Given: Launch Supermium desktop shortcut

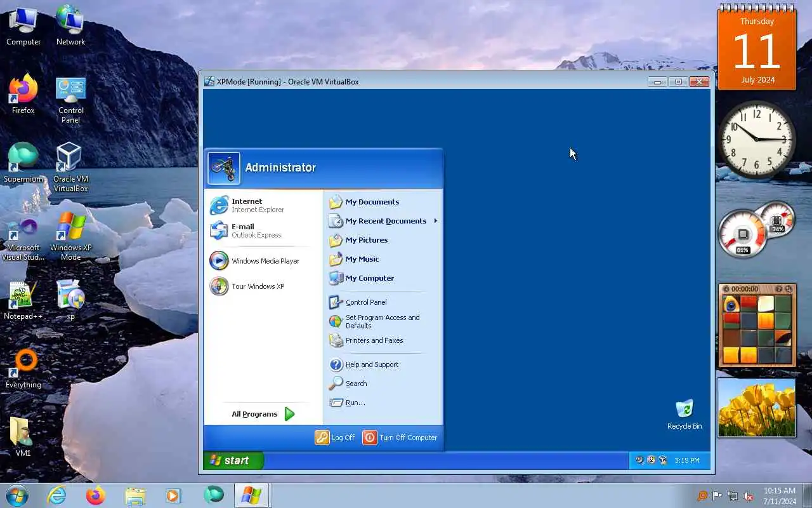Looking at the screenshot, I should click(x=23, y=163).
